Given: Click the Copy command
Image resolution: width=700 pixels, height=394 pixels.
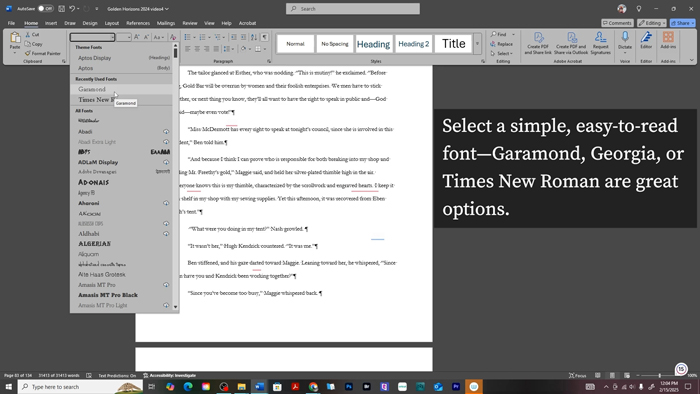Looking at the screenshot, I should pos(34,44).
